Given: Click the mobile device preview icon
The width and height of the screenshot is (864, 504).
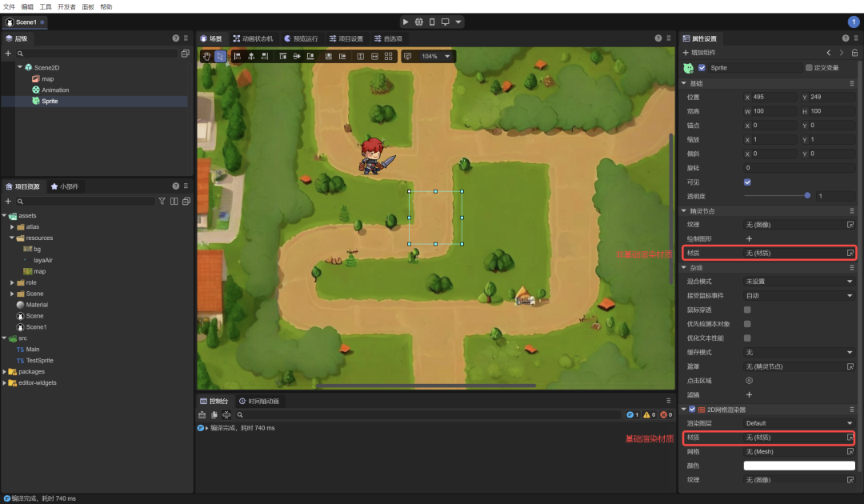Looking at the screenshot, I should 432,22.
